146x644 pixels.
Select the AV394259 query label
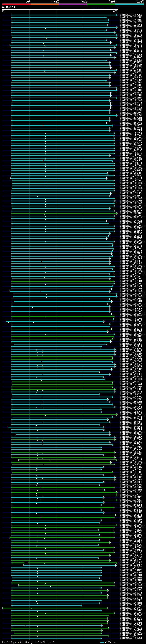pyautogui.click(x=8, y=7)
